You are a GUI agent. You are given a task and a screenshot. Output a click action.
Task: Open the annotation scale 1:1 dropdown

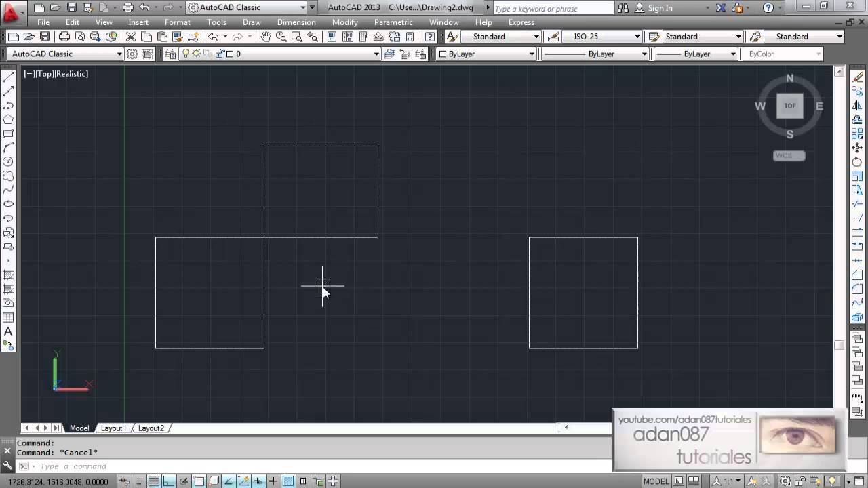coord(728,481)
